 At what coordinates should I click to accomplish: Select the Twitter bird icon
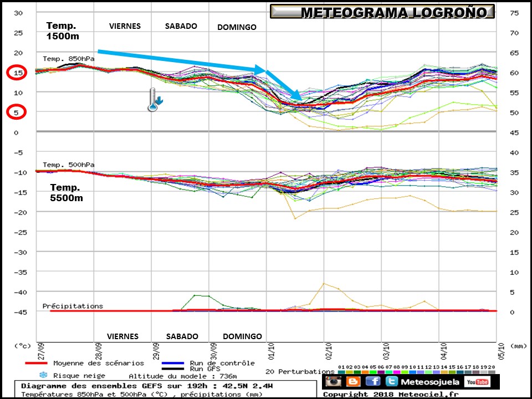tap(391, 382)
